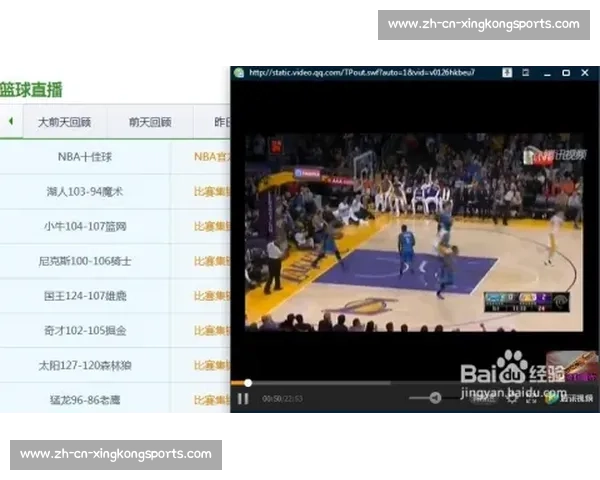Viewport: 600px width, 480px height.
Task: Select the 奇才102-105掘金 game row
Action: point(85,330)
